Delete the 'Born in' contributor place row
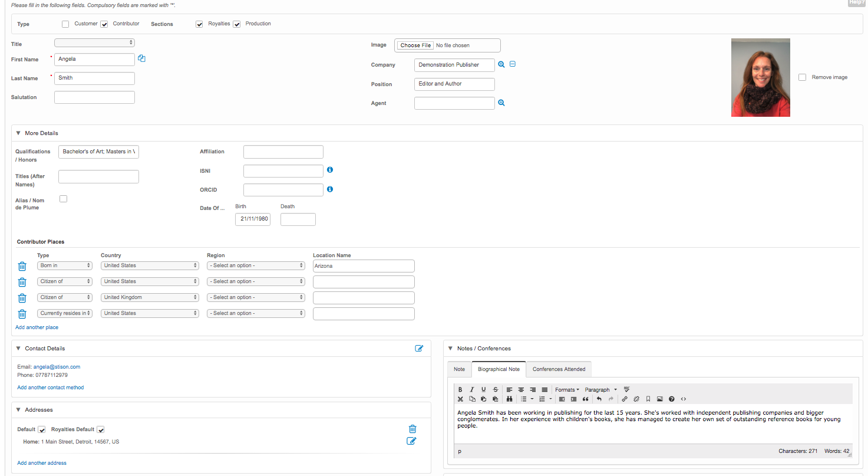Screen dimensions: 868x476 tap(22, 266)
